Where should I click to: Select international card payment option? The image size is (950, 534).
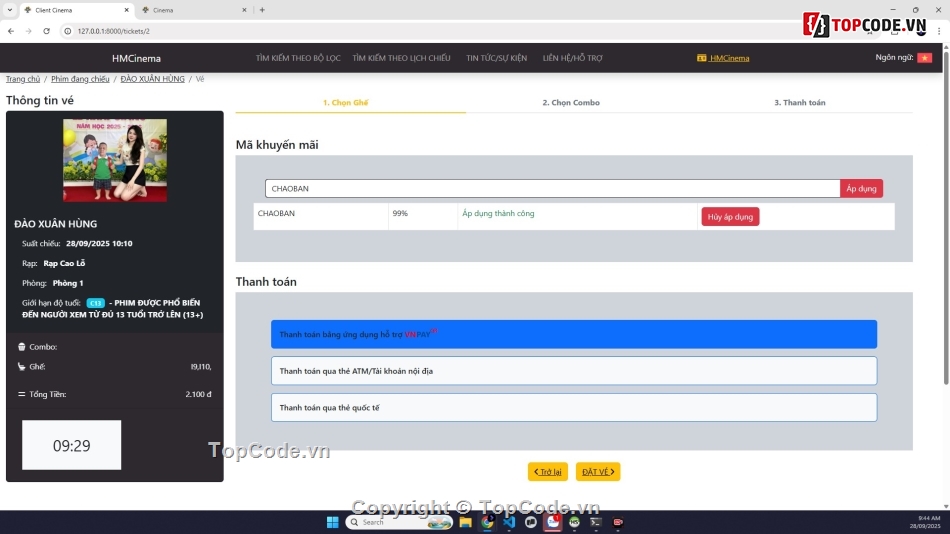pyautogui.click(x=573, y=407)
